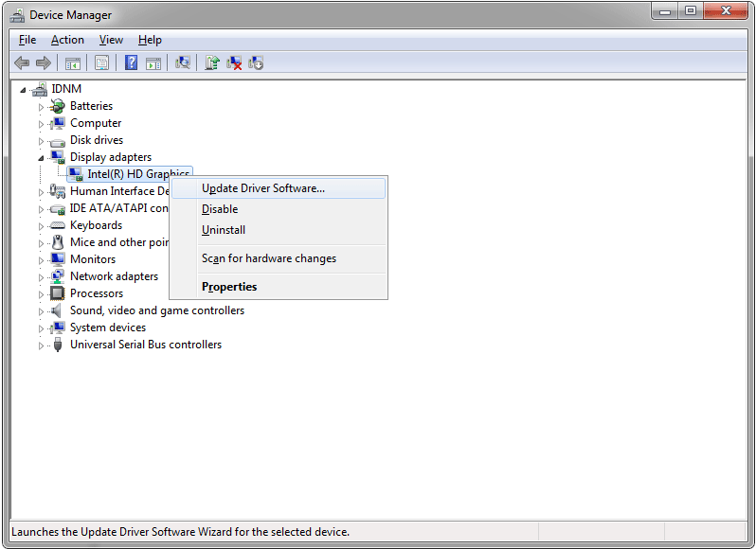756x549 pixels.
Task: Click the Display adapters category icon
Action: click(58, 157)
